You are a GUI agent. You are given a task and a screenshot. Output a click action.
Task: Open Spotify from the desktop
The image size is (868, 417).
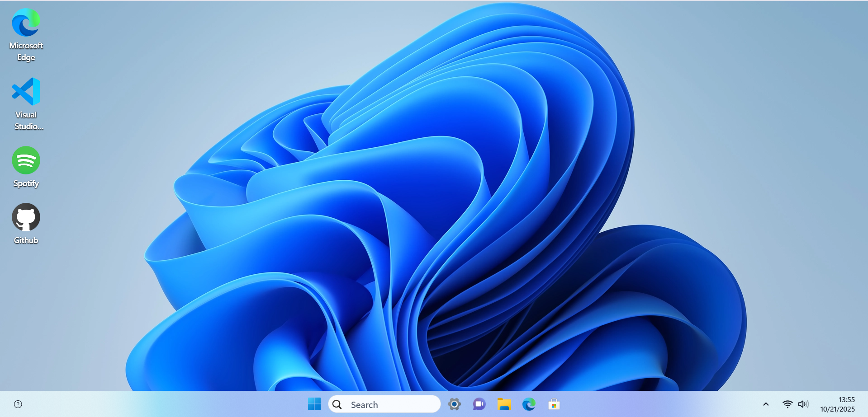(26, 160)
